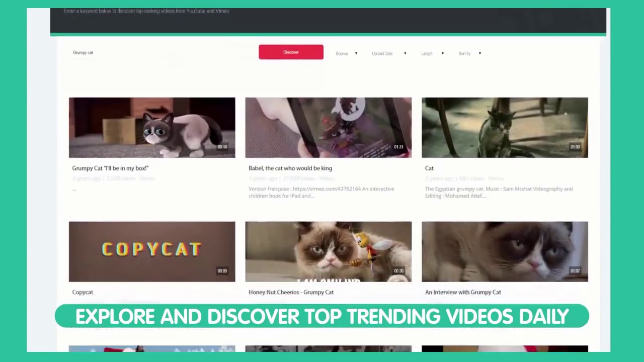The height and width of the screenshot is (362, 644).
Task: Click title "Grumpy Cat "I'll be in my box!""
Action: pyautogui.click(x=110, y=168)
